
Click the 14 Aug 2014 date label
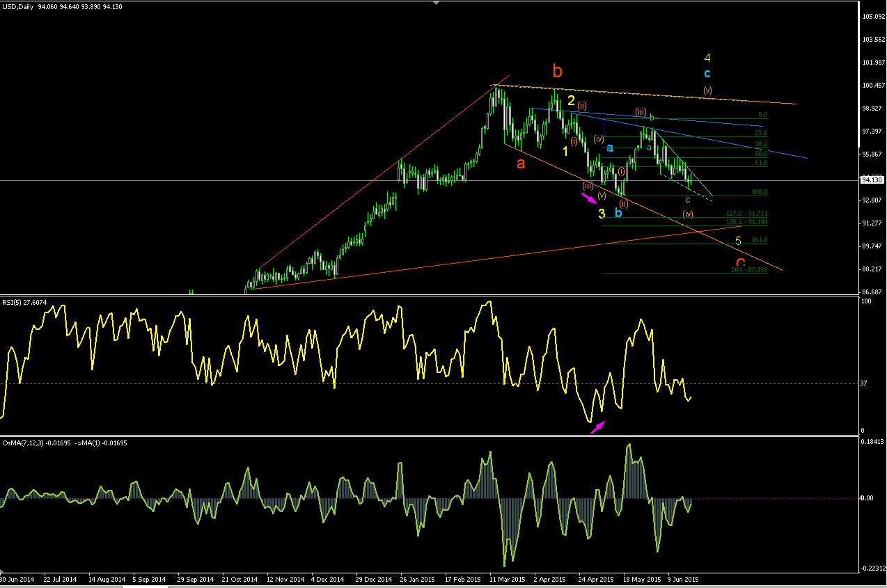click(106, 579)
